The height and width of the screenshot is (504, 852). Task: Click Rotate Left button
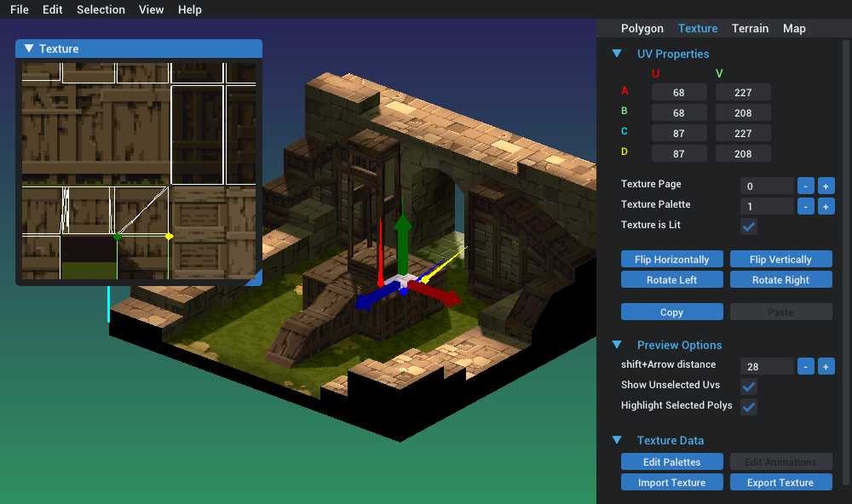(x=671, y=279)
